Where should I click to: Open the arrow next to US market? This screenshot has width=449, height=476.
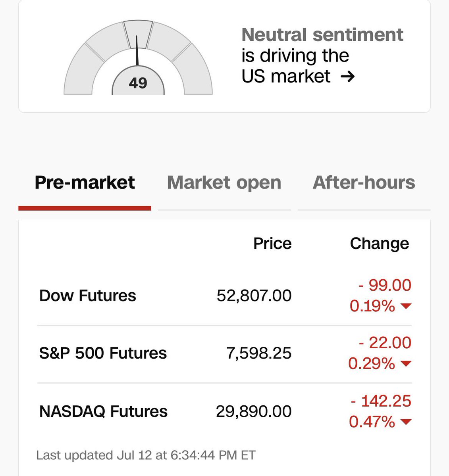347,77
